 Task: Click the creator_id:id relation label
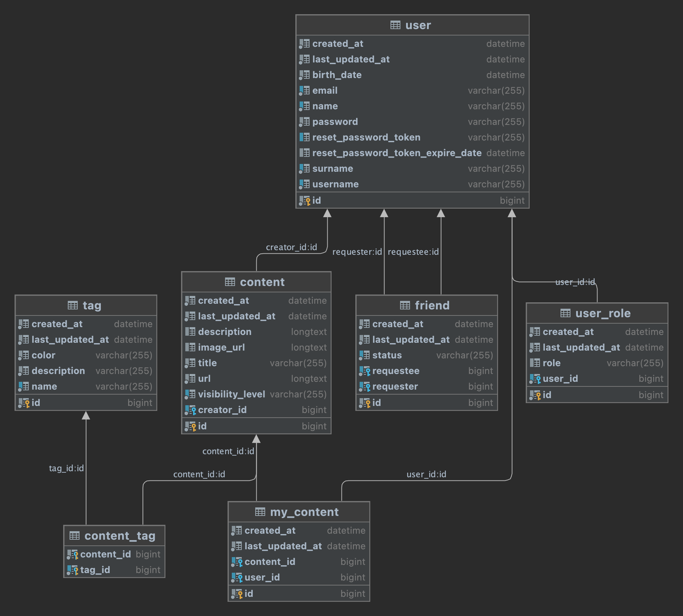click(x=291, y=247)
